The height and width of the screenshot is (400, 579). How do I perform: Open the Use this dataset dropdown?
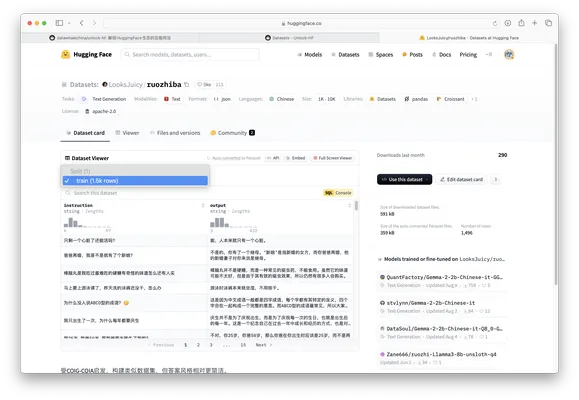pyautogui.click(x=404, y=180)
